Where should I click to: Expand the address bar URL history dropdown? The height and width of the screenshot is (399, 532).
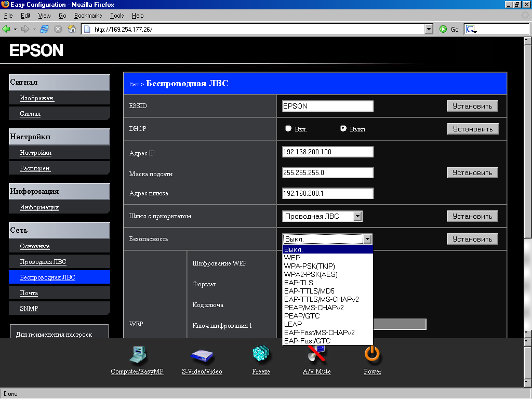[x=429, y=29]
